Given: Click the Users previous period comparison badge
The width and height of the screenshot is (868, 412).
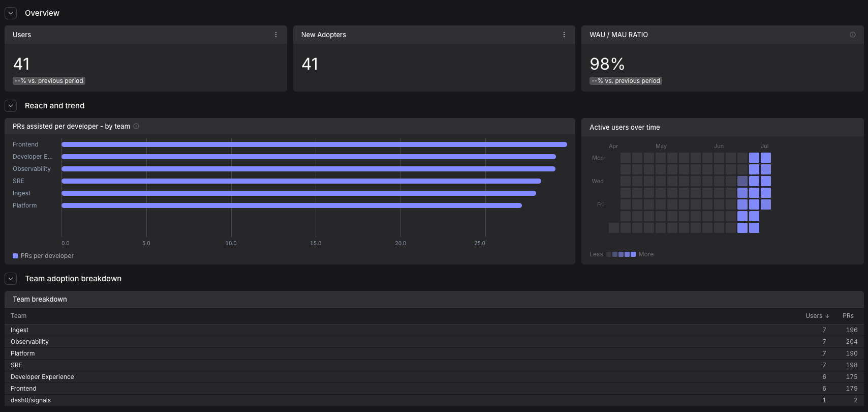Looking at the screenshot, I should pyautogui.click(x=49, y=81).
